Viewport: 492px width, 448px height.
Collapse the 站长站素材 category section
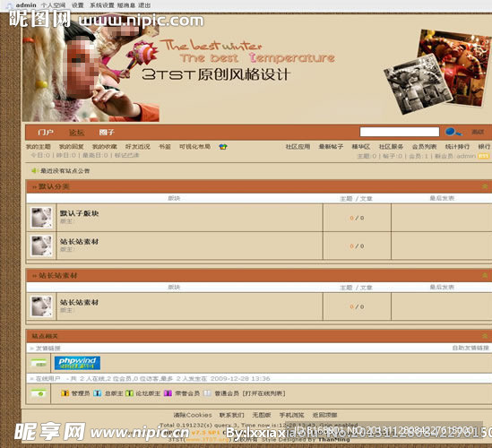(x=485, y=275)
